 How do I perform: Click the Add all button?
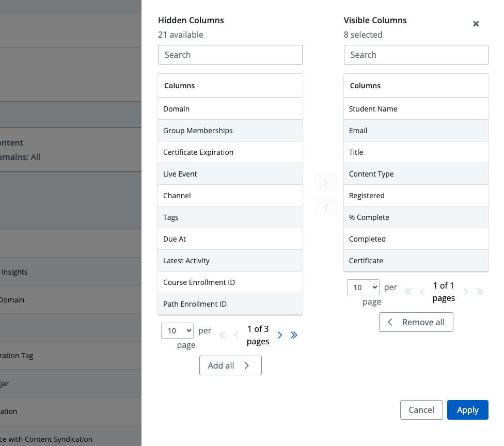pos(230,365)
